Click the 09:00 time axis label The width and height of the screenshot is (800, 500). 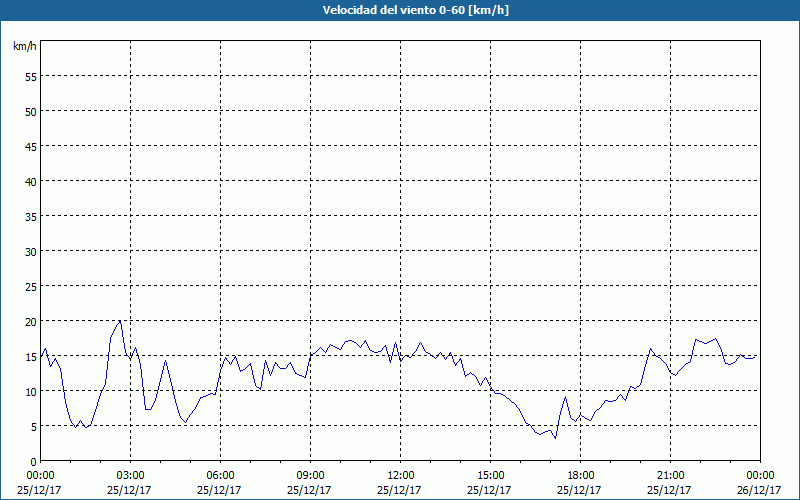tap(310, 476)
